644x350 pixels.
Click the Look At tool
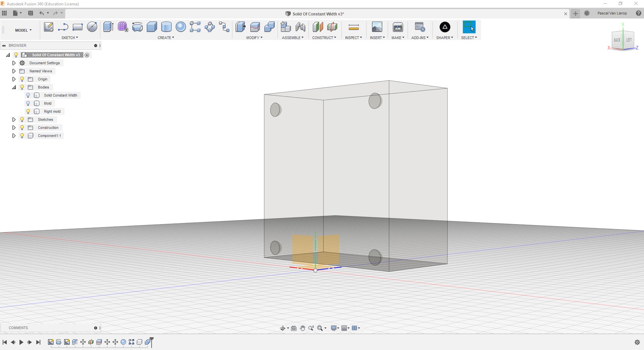pyautogui.click(x=294, y=328)
